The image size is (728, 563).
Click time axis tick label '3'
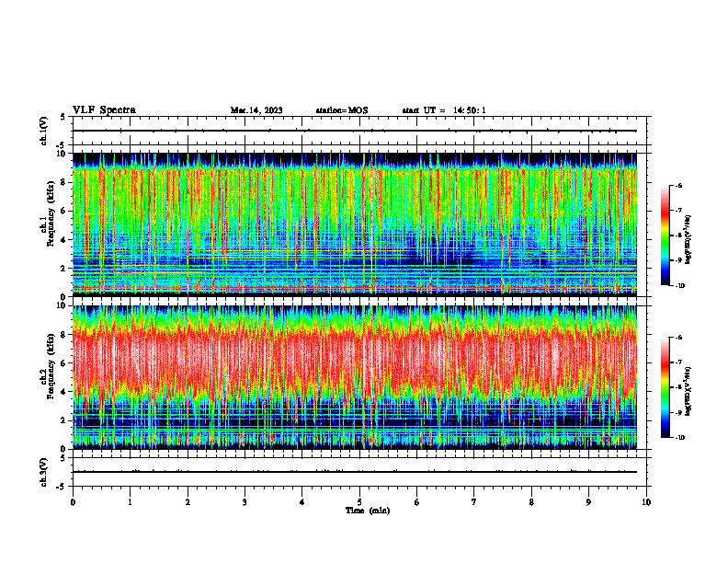[x=245, y=502]
